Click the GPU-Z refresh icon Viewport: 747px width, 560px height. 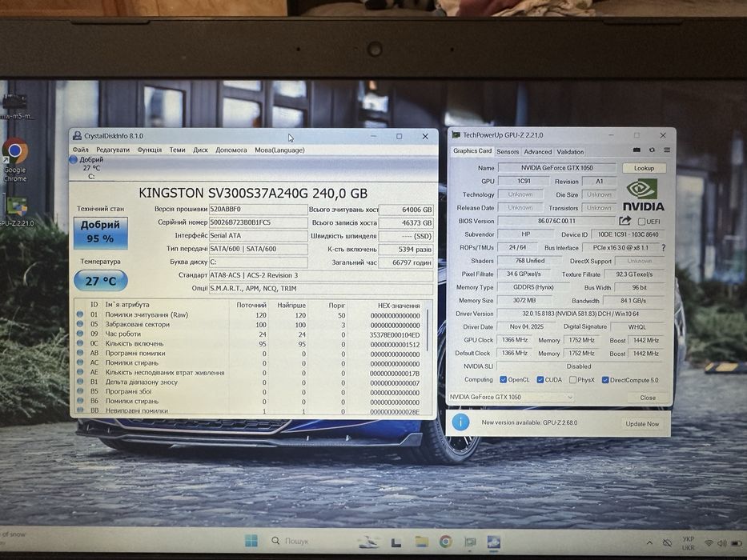tap(652, 150)
